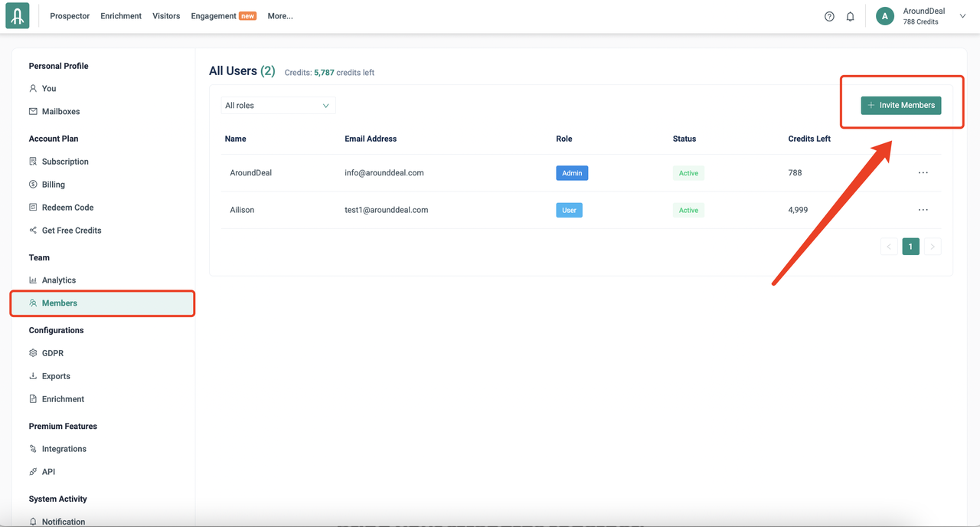Go to the Prospector tab
Viewport: 980px width, 527px height.
click(70, 16)
